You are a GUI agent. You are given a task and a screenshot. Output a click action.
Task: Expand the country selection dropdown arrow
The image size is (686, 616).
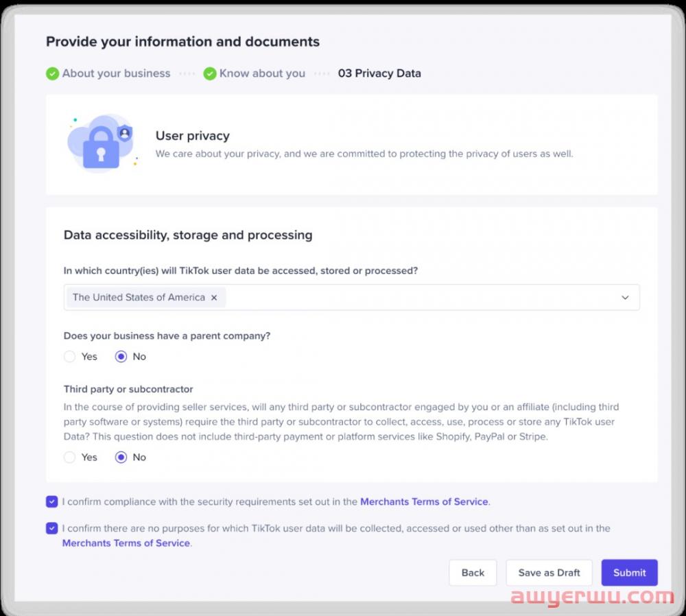(625, 298)
